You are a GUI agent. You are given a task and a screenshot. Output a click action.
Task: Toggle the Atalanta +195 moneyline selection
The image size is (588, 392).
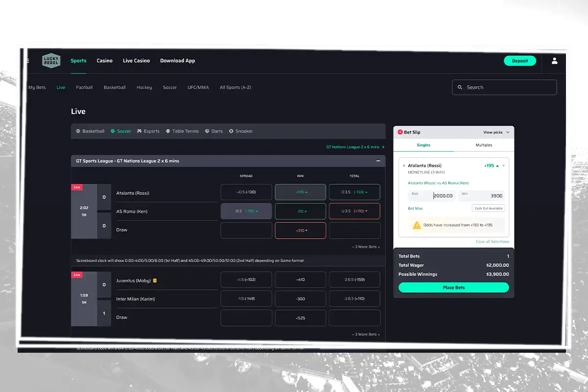point(300,192)
